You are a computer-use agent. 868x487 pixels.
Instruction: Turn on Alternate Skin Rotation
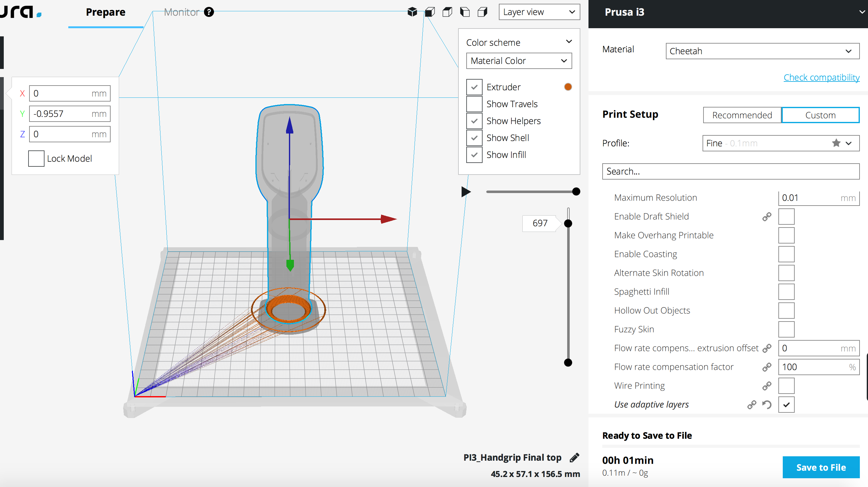786,273
